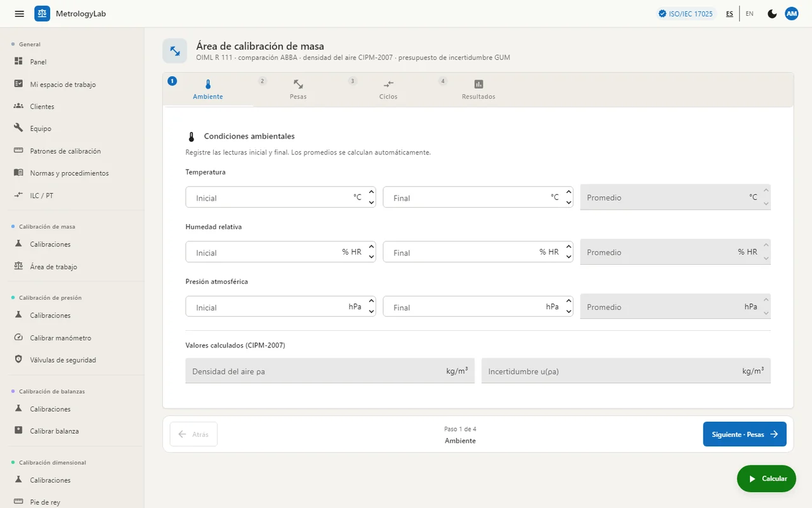Open Mi espacio de trabajo
The width and height of the screenshot is (812, 508).
point(72,84)
